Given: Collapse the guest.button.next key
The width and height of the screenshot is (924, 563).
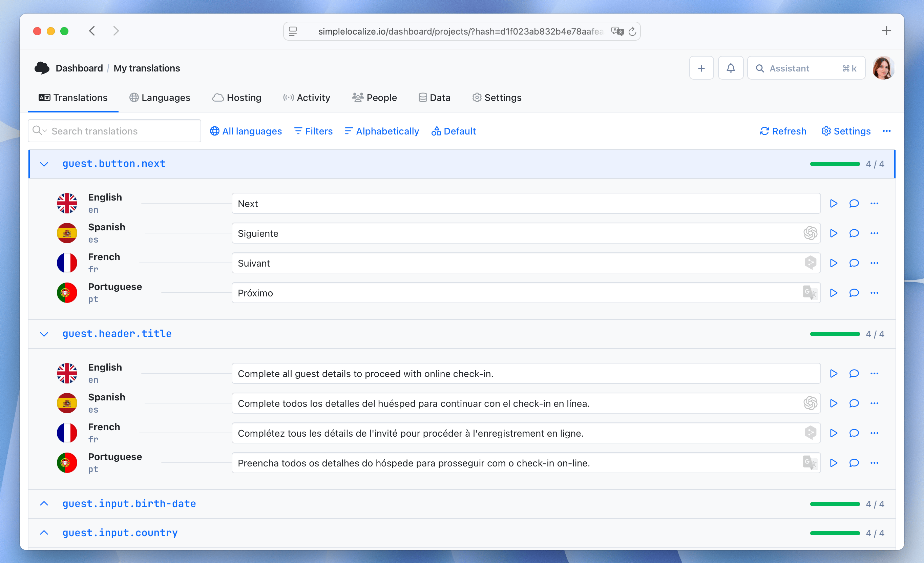Looking at the screenshot, I should click(x=44, y=164).
